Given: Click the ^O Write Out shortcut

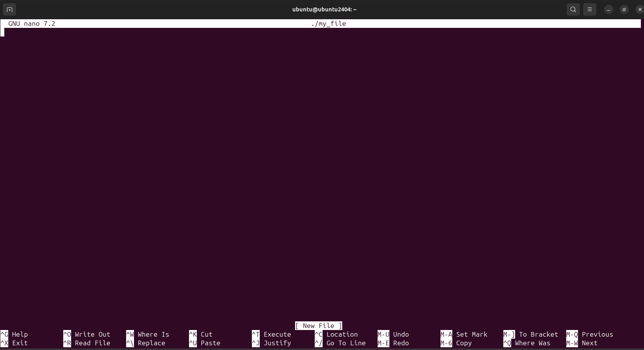Looking at the screenshot, I should 87,334.
